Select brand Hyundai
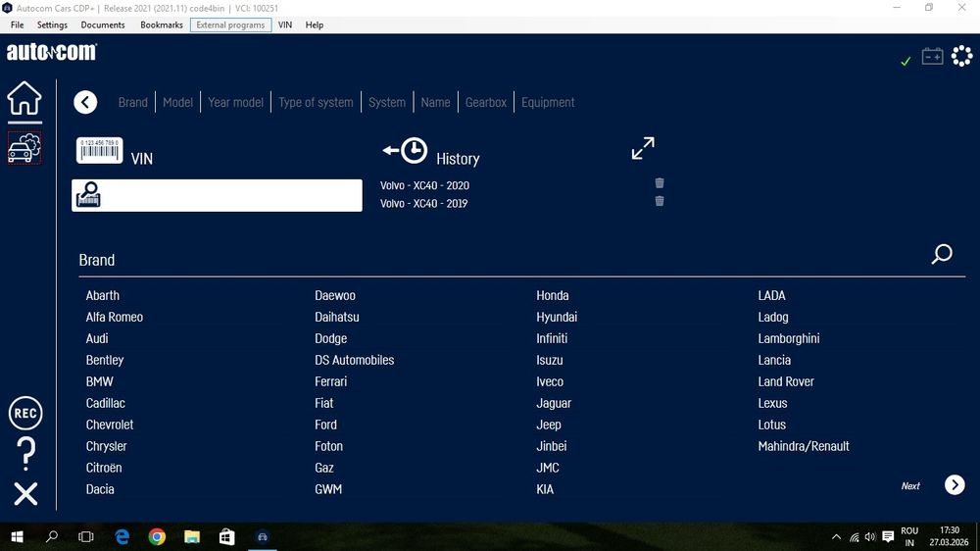980x551 pixels. coord(557,317)
